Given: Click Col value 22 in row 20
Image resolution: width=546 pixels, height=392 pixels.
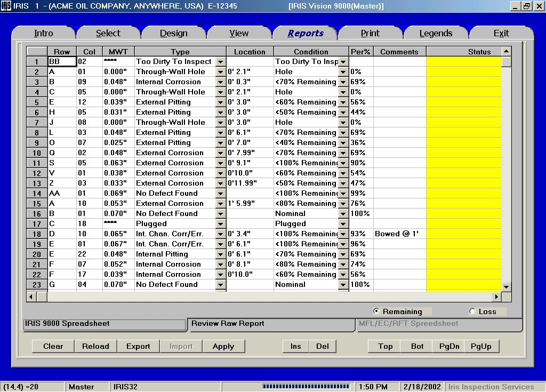Looking at the screenshot, I should [x=89, y=254].
